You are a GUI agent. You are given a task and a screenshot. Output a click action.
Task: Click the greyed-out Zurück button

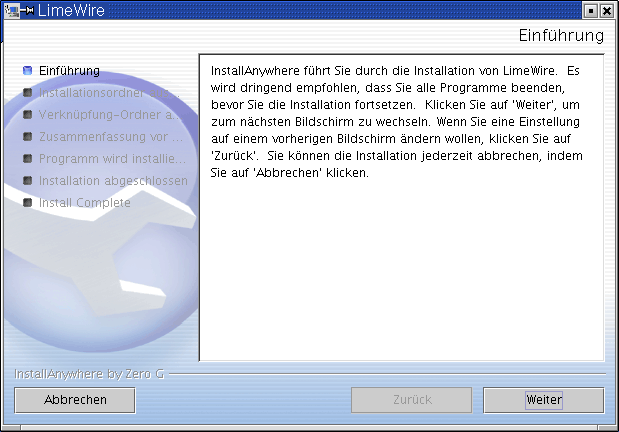[411, 399]
